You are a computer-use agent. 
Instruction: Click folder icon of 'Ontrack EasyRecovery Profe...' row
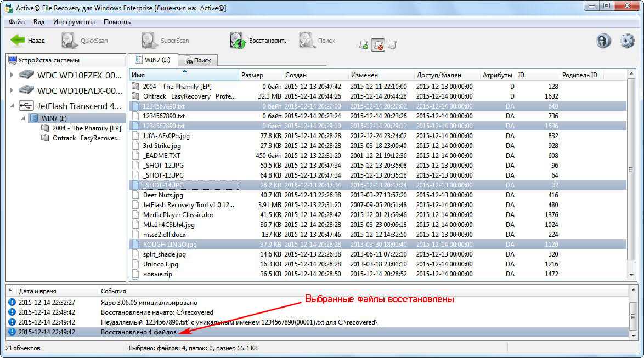[135, 96]
